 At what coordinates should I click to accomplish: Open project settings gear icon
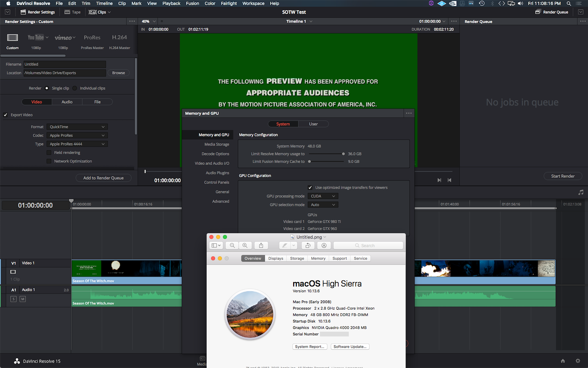pos(578,361)
